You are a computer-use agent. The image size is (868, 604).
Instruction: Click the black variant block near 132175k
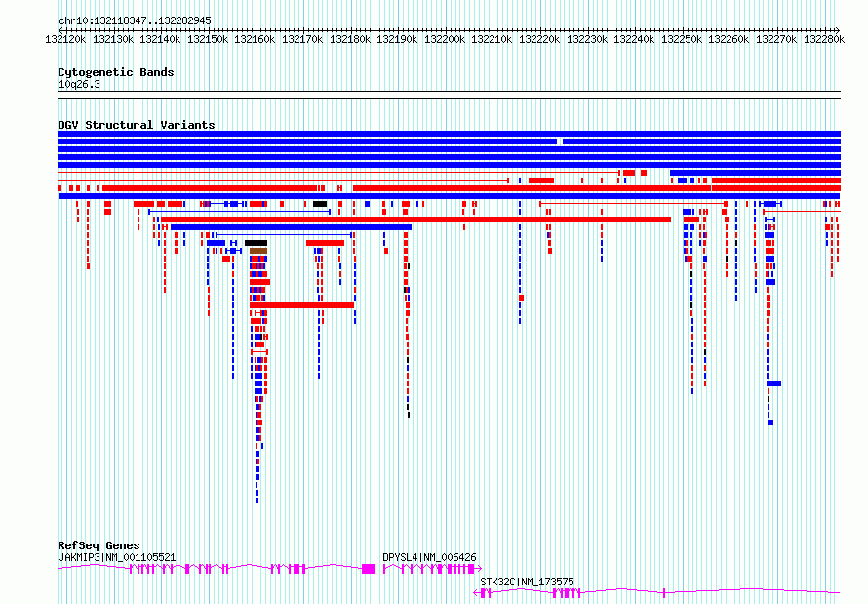(320, 204)
